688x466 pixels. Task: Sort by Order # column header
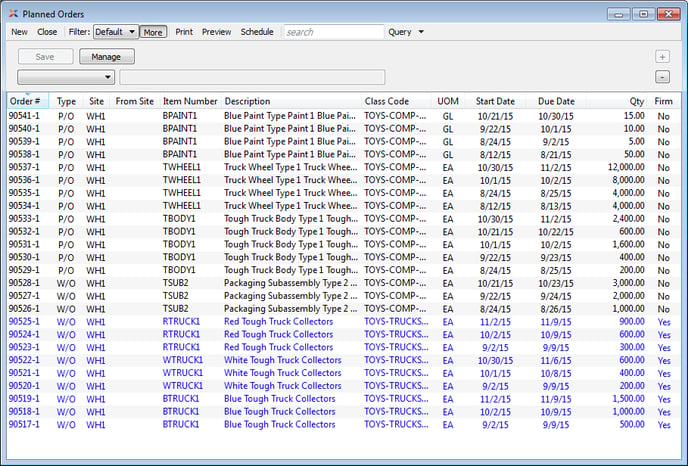pyautogui.click(x=25, y=101)
